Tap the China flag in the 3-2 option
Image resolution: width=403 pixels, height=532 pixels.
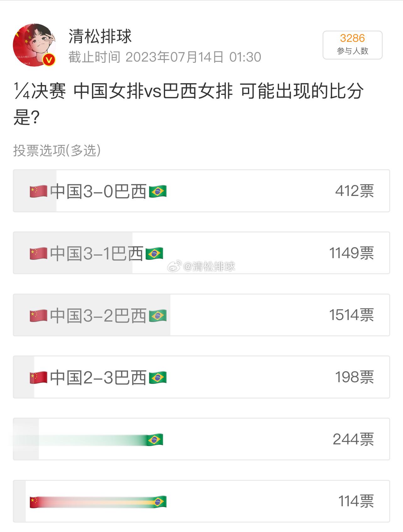[x=38, y=315]
